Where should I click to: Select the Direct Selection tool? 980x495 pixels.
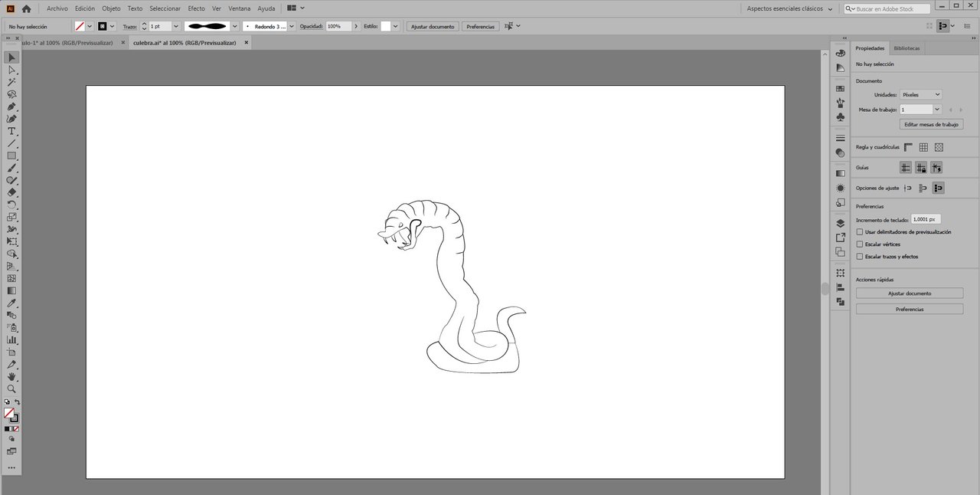[x=11, y=70]
